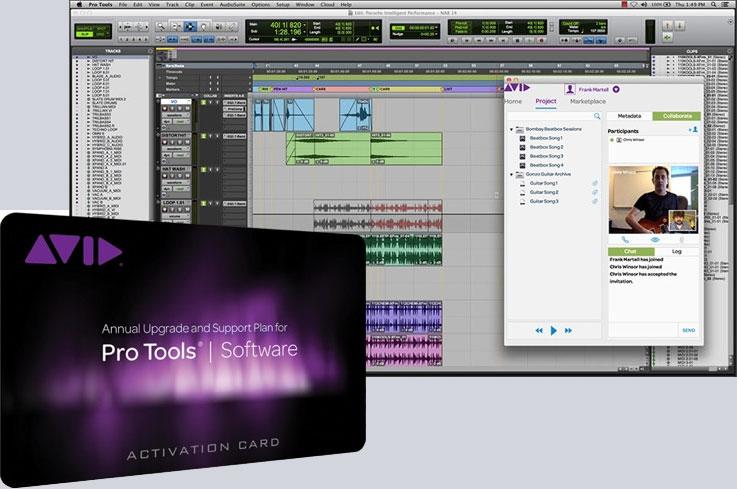The height and width of the screenshot is (489, 737).
Task: Click the SEND button in chat
Action: pos(689,331)
